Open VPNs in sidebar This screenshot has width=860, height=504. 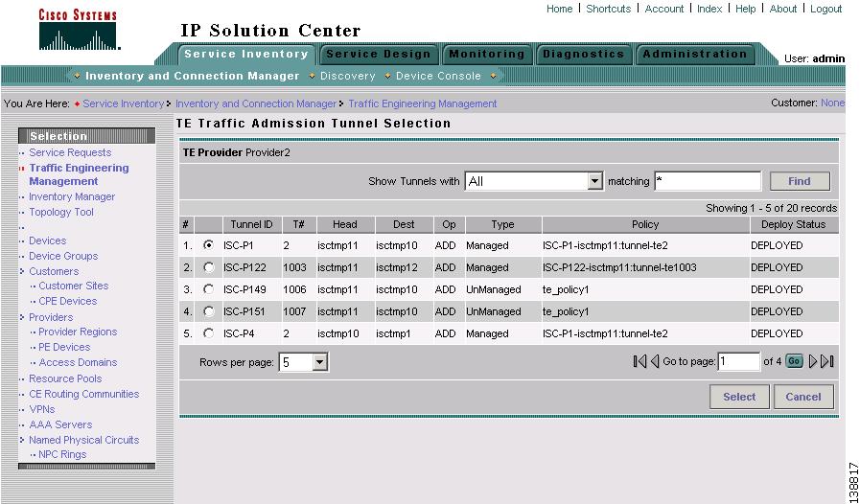tap(41, 409)
